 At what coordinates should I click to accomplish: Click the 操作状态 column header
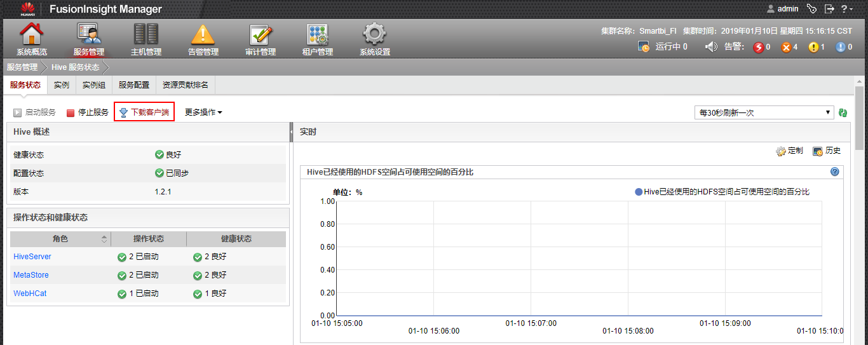pos(149,239)
